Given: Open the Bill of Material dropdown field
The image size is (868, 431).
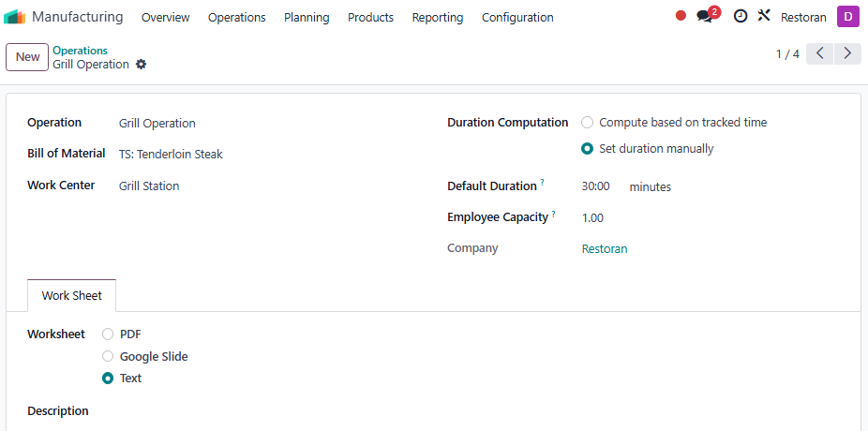Looking at the screenshot, I should [x=270, y=155].
